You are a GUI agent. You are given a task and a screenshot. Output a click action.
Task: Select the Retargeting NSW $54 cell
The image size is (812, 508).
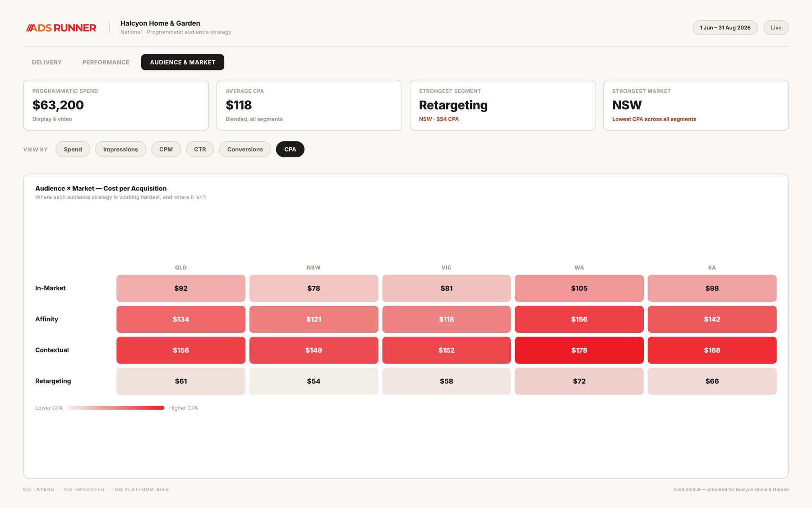[314, 381]
